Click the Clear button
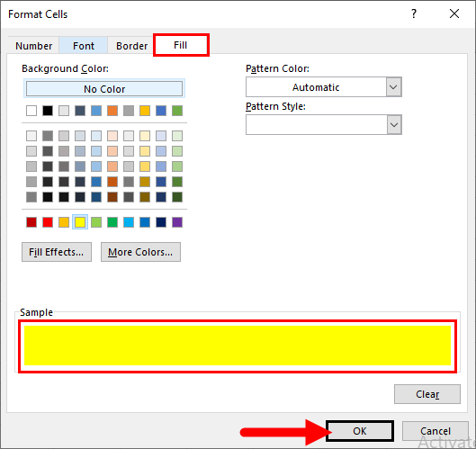 pyautogui.click(x=427, y=394)
